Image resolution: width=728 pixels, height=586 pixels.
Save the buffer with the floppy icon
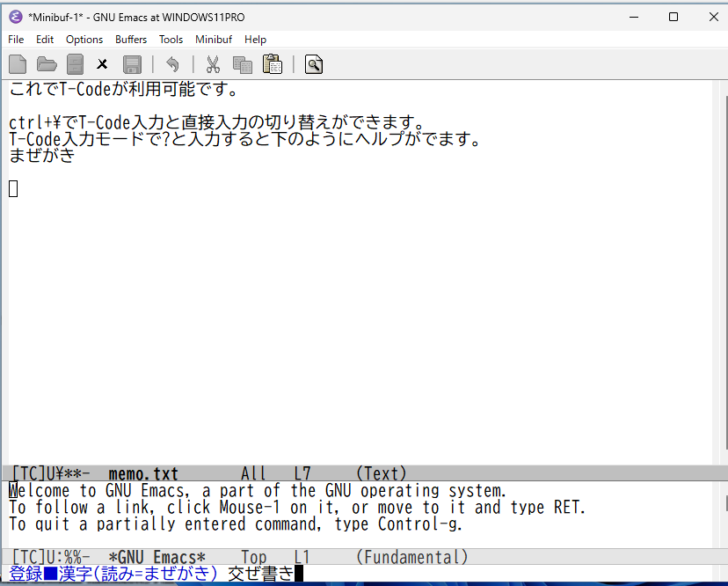coord(132,64)
